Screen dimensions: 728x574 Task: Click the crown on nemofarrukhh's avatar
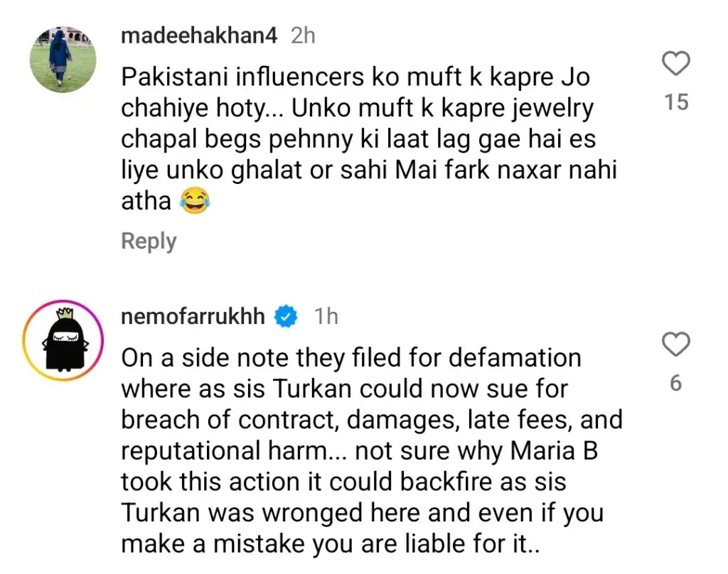(x=63, y=314)
